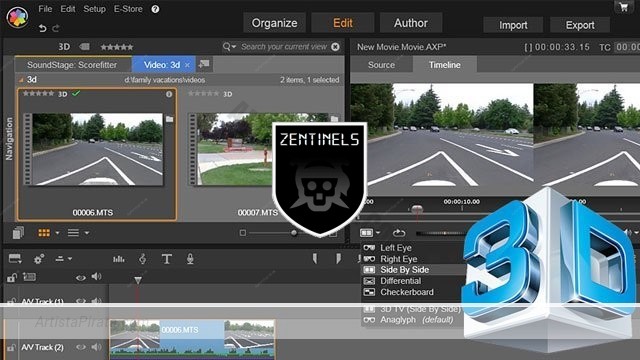Click the copy pages icon below library
This screenshot has height=360, width=640.
(18, 233)
